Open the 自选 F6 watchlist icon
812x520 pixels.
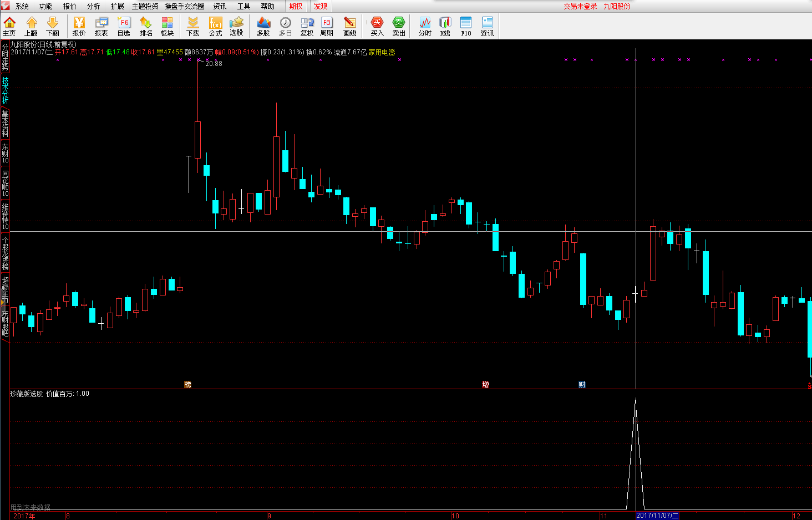(124, 26)
